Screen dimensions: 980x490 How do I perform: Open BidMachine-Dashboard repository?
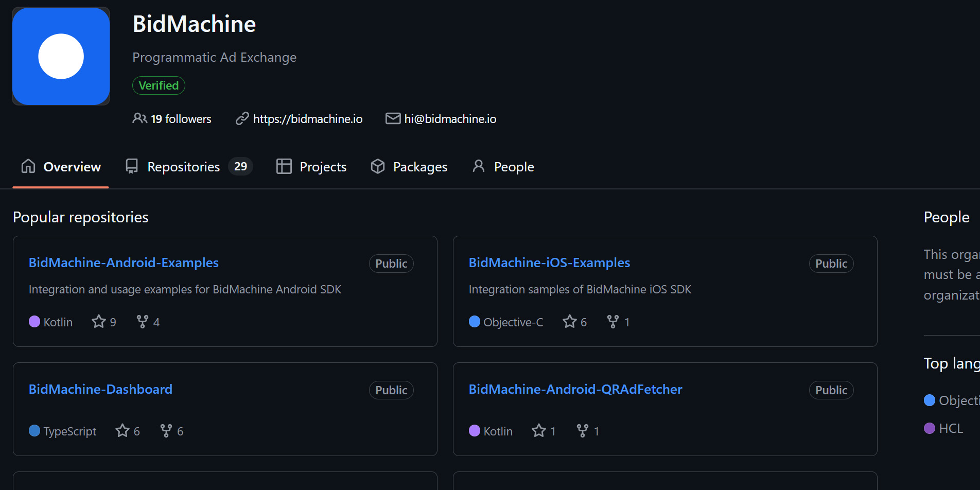click(100, 389)
